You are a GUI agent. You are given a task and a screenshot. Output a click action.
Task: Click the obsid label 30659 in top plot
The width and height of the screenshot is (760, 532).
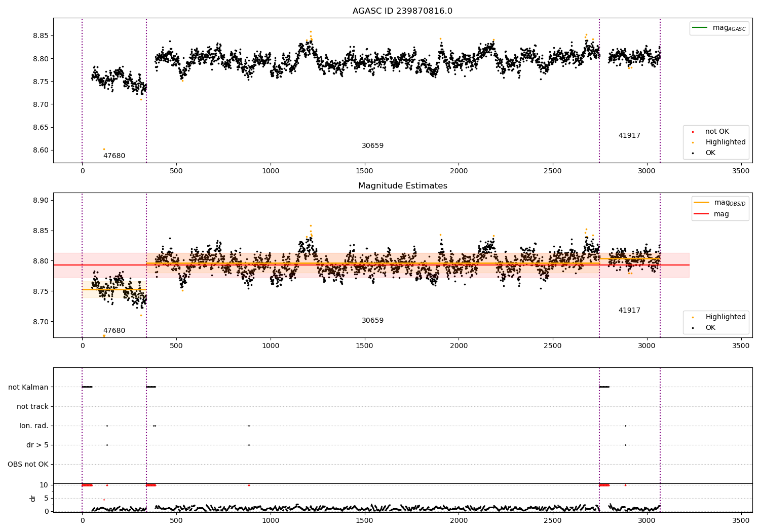pos(372,146)
